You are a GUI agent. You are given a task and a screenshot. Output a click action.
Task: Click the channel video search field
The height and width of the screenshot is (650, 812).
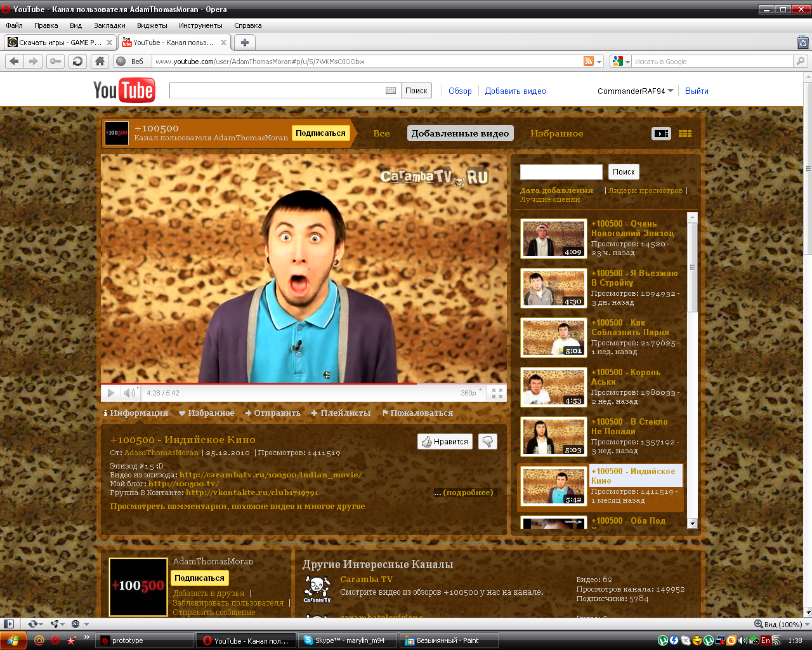point(561,172)
